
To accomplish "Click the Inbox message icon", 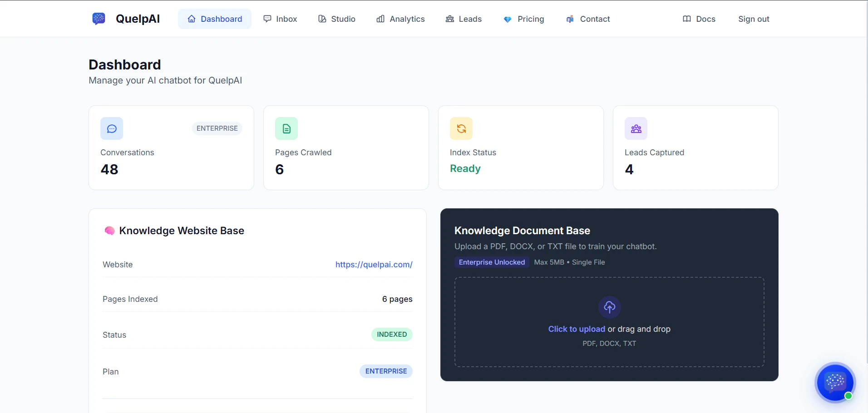I will 267,19.
